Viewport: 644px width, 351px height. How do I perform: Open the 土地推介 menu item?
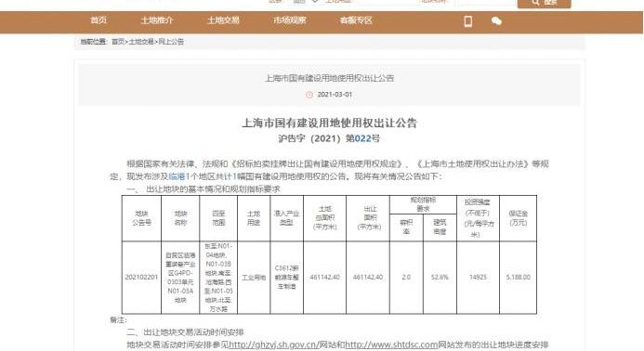pos(157,20)
